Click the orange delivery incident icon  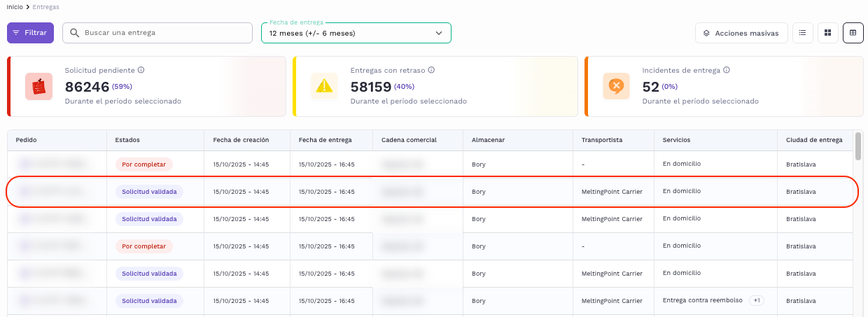click(x=616, y=86)
